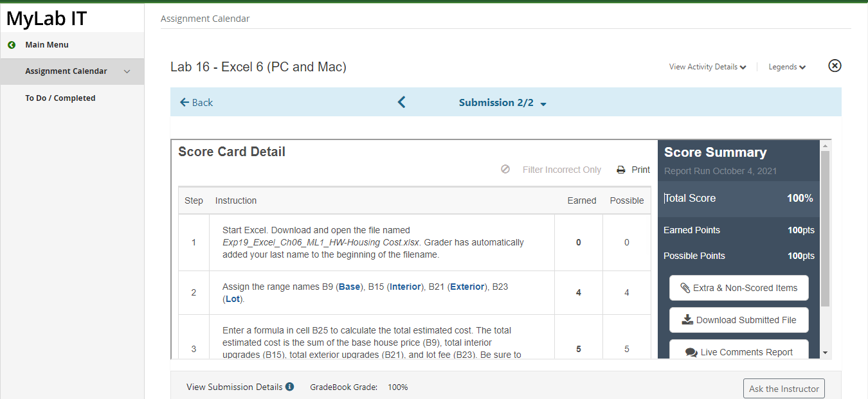Click the Total Score 100% value
Viewport: 868px width, 399px height.
point(800,198)
